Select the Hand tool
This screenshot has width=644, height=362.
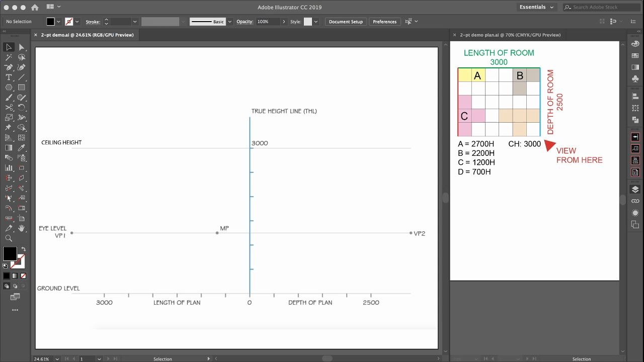(x=22, y=228)
